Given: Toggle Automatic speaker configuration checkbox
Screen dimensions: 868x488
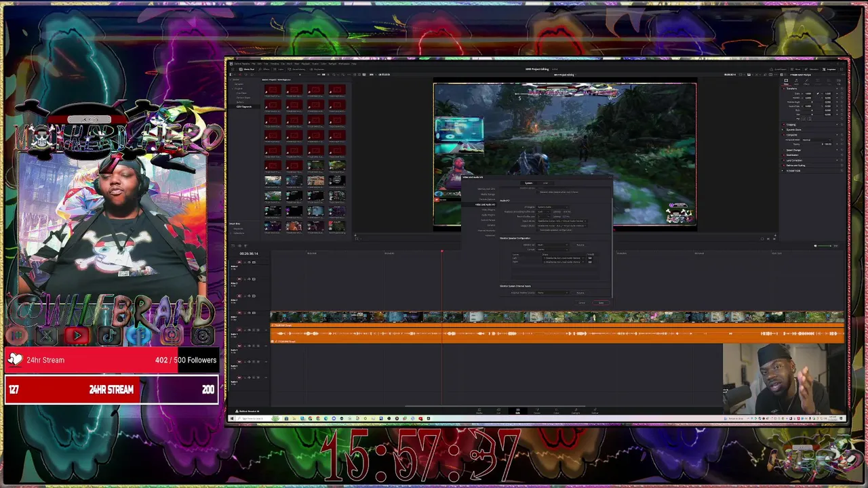Looking at the screenshot, I should 538,230.
